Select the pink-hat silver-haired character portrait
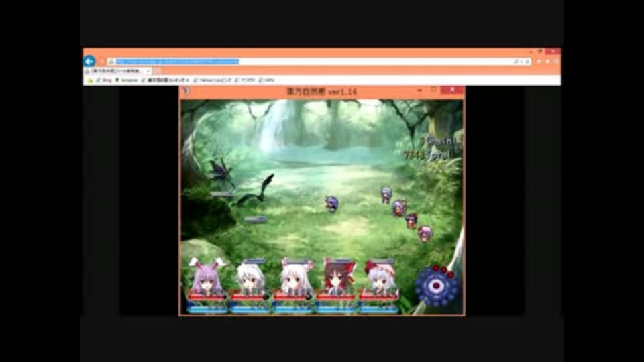The width and height of the screenshot is (644, 362). 380,278
